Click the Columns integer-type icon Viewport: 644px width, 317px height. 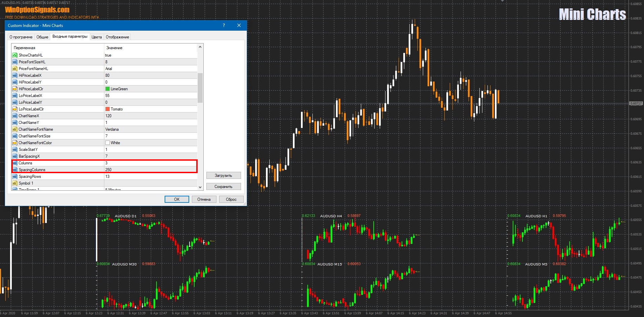tap(14, 163)
